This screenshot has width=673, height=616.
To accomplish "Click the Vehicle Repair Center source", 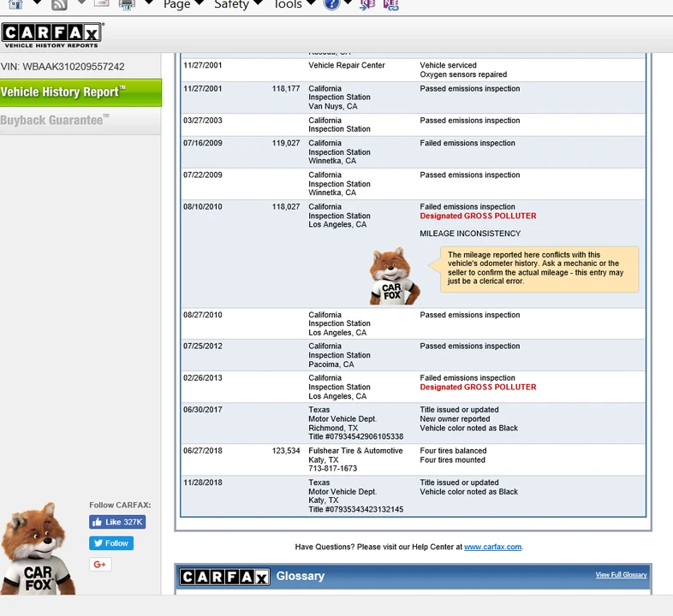I will (x=347, y=65).
